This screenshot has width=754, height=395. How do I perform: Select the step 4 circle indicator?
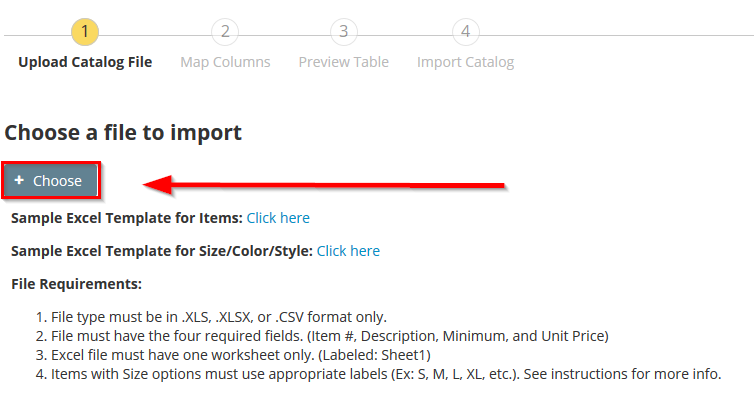tap(465, 32)
